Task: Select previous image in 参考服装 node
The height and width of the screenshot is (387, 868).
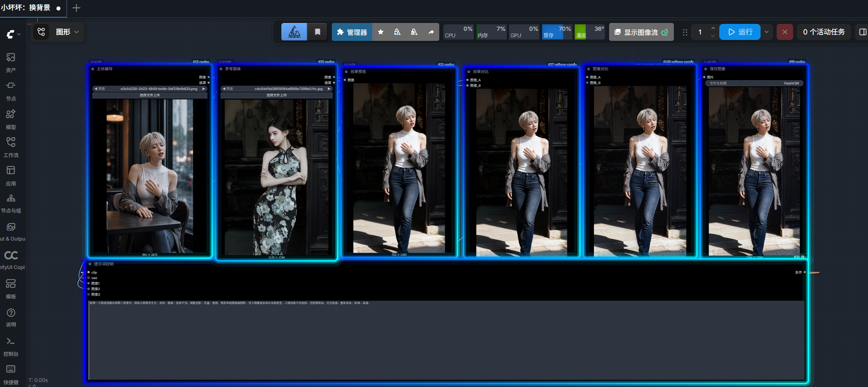Action: (224, 89)
